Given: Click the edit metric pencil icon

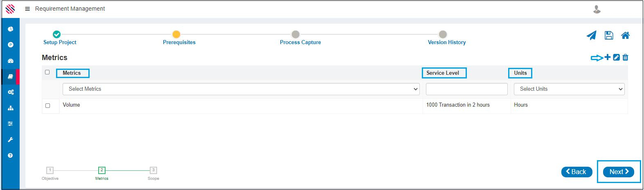Looking at the screenshot, I should point(617,57).
